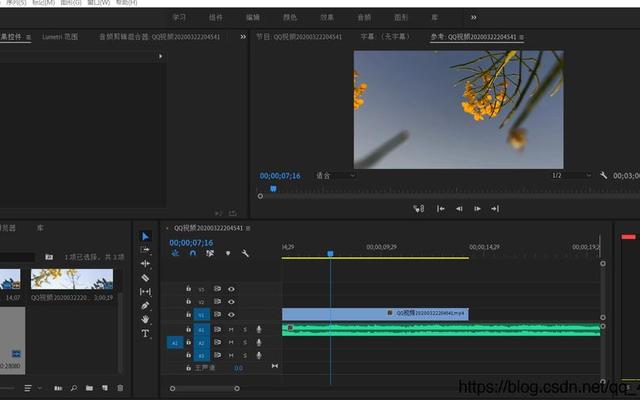Select the Ripple Edit tool
Screen dimensions: 640x400
145,264
